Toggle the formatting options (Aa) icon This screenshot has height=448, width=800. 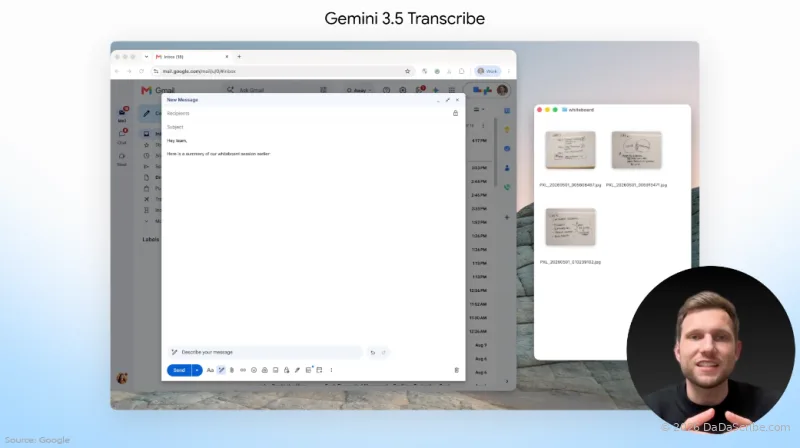pyautogui.click(x=210, y=370)
